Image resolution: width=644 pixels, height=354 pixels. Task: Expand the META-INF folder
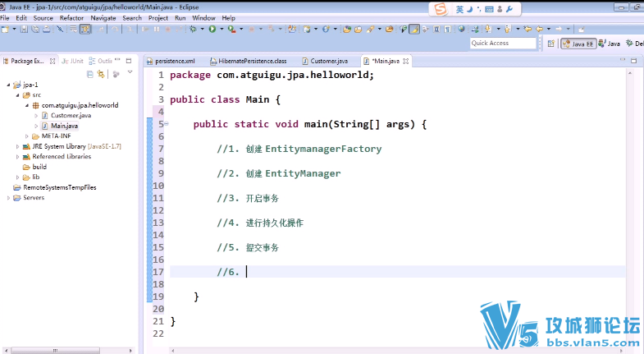coord(27,136)
